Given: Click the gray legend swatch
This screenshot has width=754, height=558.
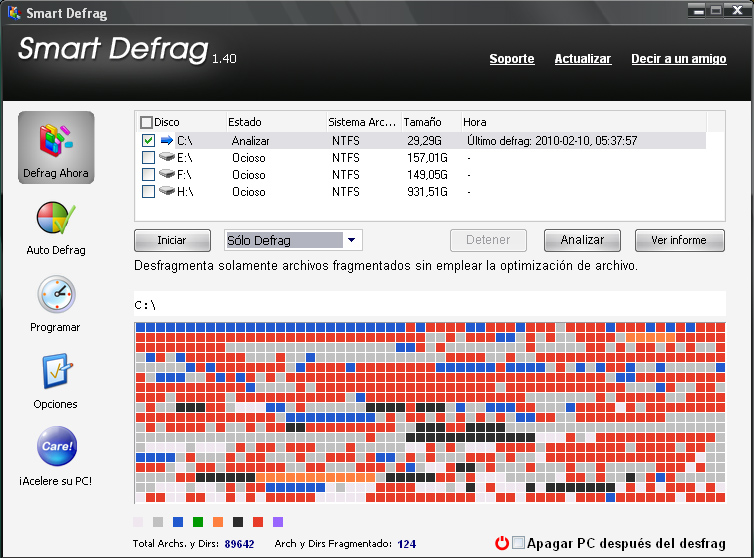Looking at the screenshot, I should pyautogui.click(x=158, y=522).
